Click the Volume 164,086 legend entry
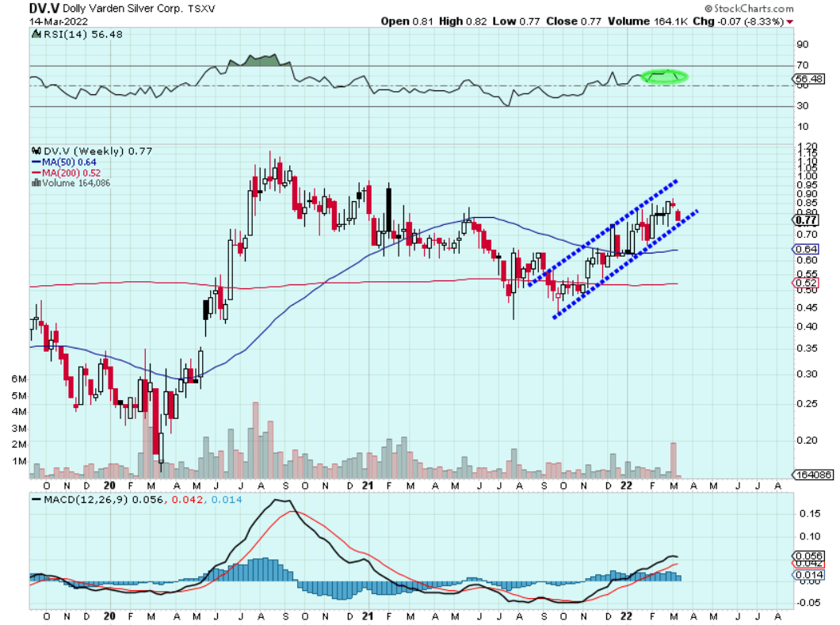 click(76, 183)
